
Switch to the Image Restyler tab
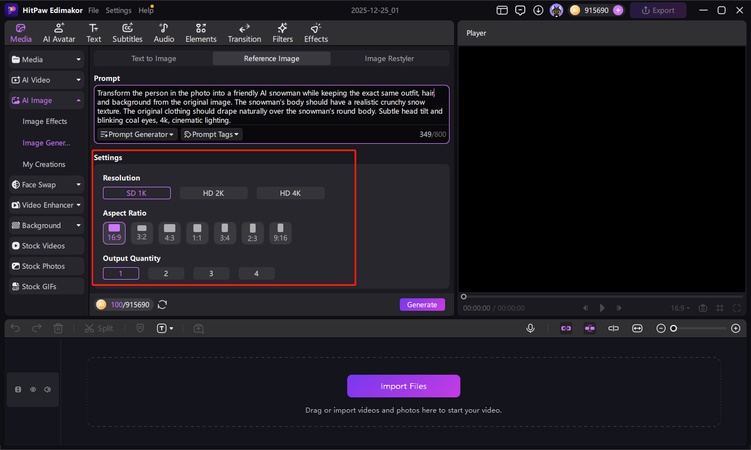[389, 59]
